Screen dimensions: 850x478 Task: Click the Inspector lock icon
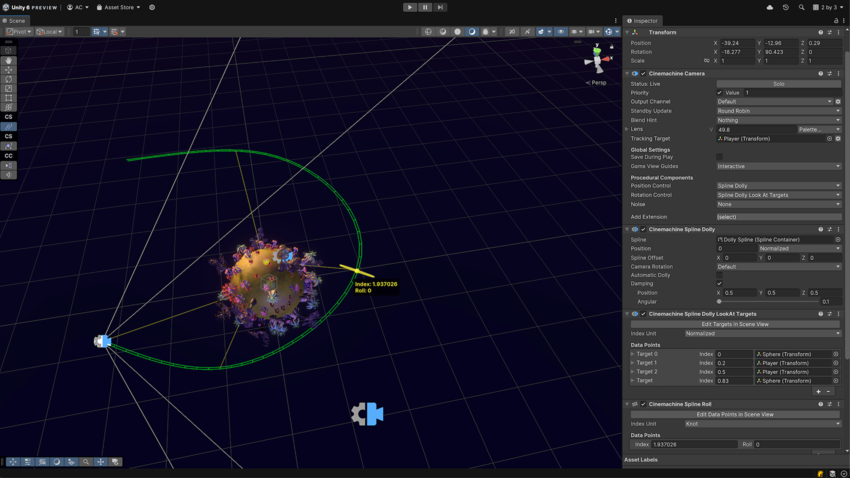[836, 20]
